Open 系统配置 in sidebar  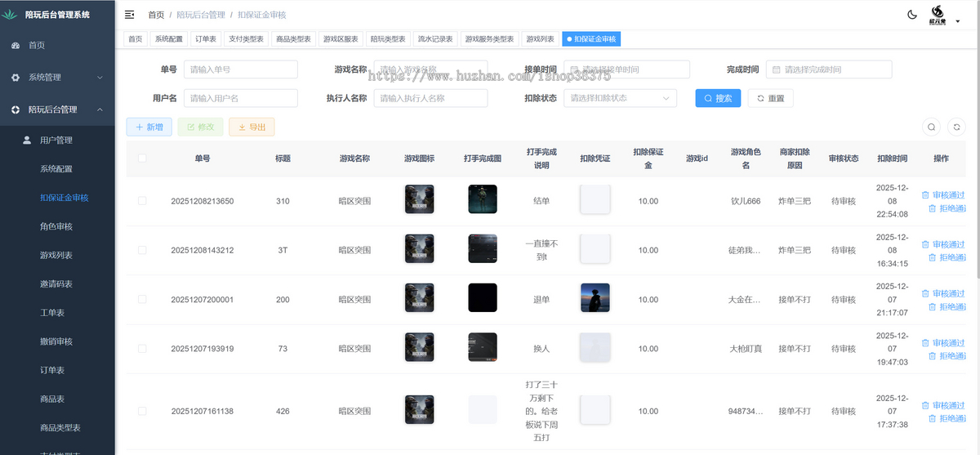click(x=56, y=169)
